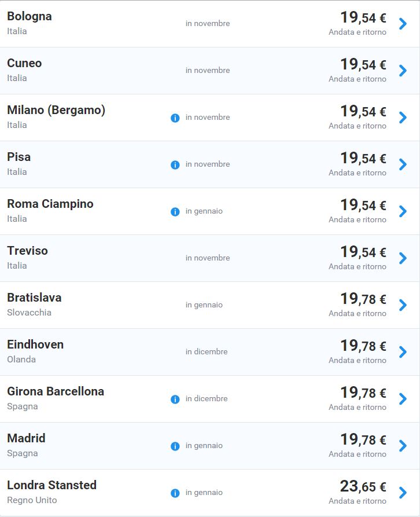Click info icon for Londra Stansted
Viewport: 420px width, 517px height.
point(175,493)
